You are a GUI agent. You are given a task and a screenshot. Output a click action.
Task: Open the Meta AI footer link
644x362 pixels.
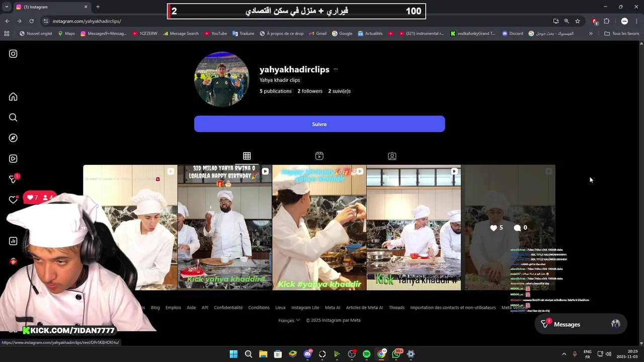(x=333, y=308)
